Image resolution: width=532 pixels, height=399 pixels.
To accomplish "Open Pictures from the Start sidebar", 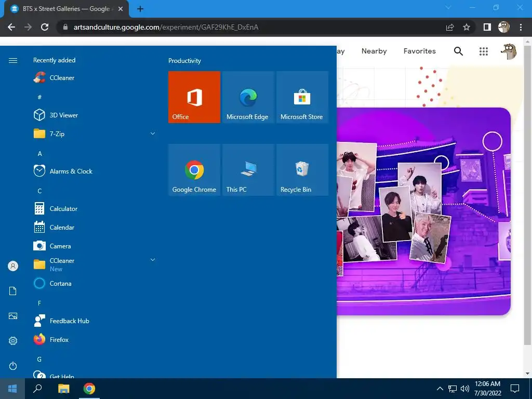I will 13,316.
